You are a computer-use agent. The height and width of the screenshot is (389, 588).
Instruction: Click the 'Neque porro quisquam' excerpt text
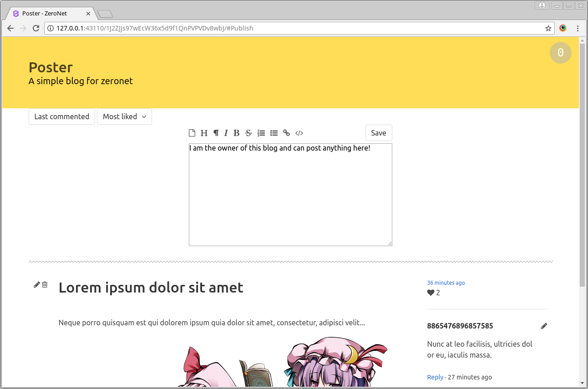pyautogui.click(x=212, y=323)
